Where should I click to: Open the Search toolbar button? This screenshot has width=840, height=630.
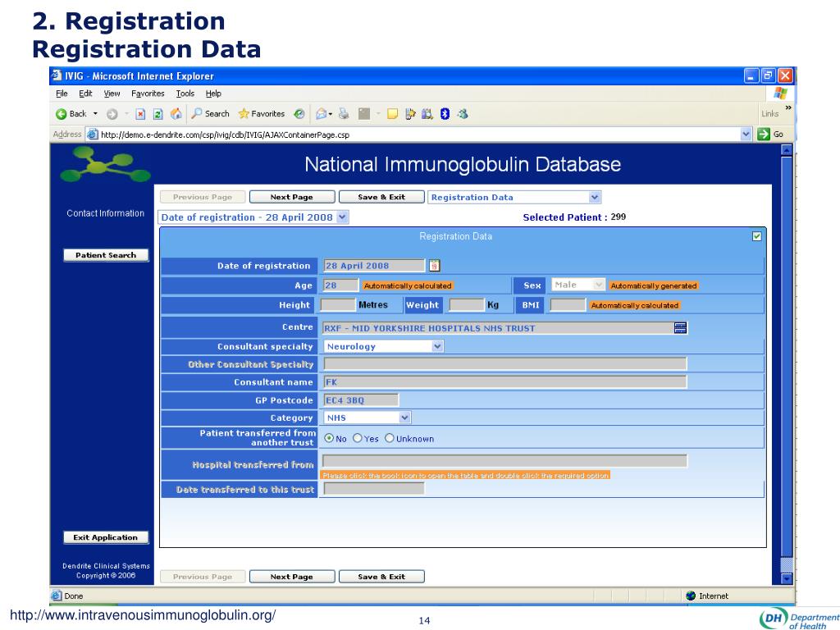point(211,113)
